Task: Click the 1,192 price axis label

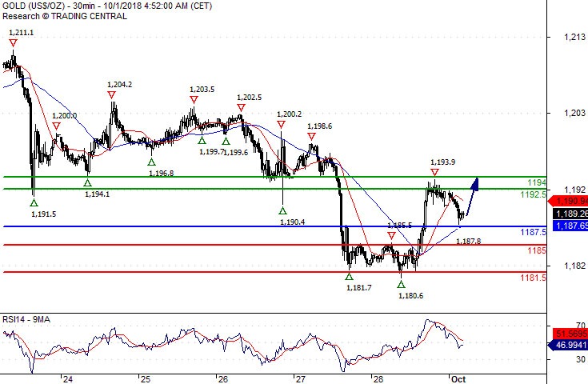Action: 574,190
